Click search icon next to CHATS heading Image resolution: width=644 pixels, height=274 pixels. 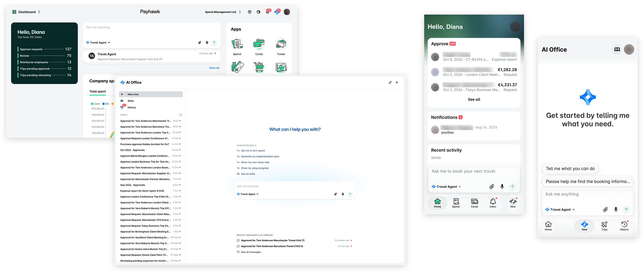tap(180, 115)
